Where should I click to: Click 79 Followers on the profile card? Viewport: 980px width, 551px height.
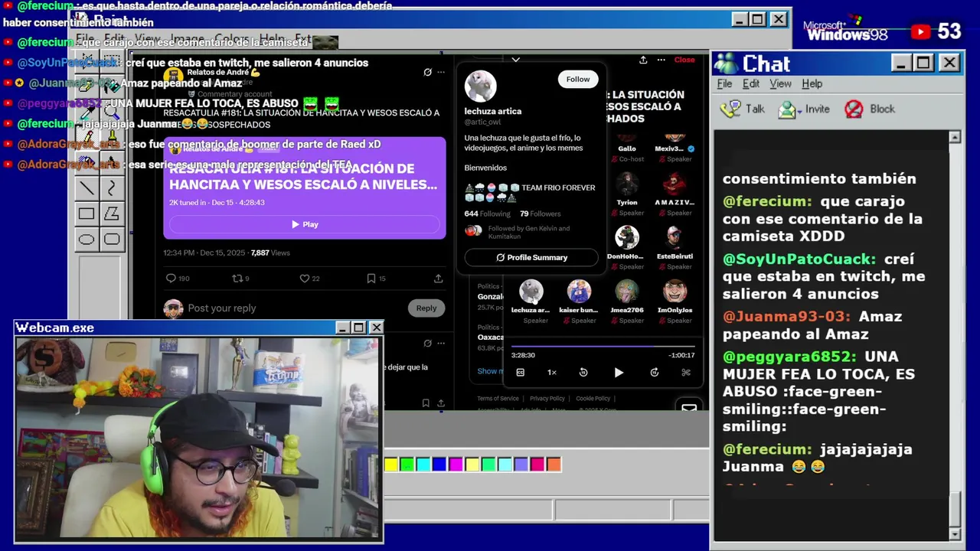coord(540,214)
